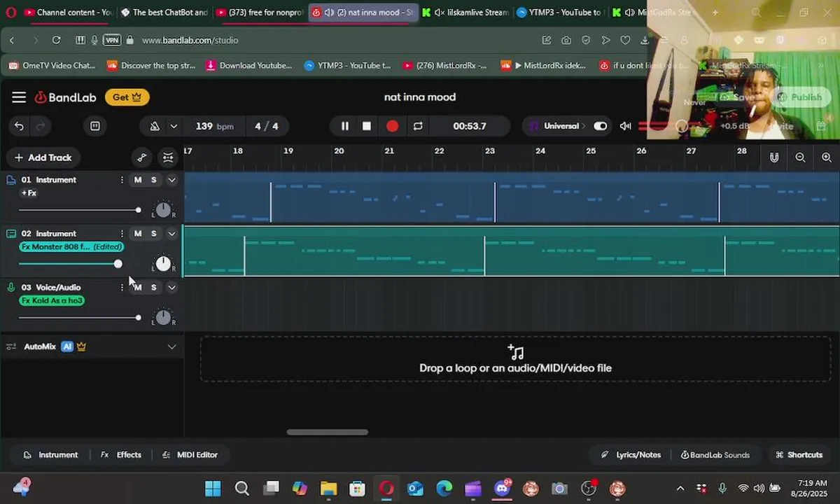Toggle the metronome
Image resolution: width=840 pixels, height=504 pixels.
tap(155, 126)
